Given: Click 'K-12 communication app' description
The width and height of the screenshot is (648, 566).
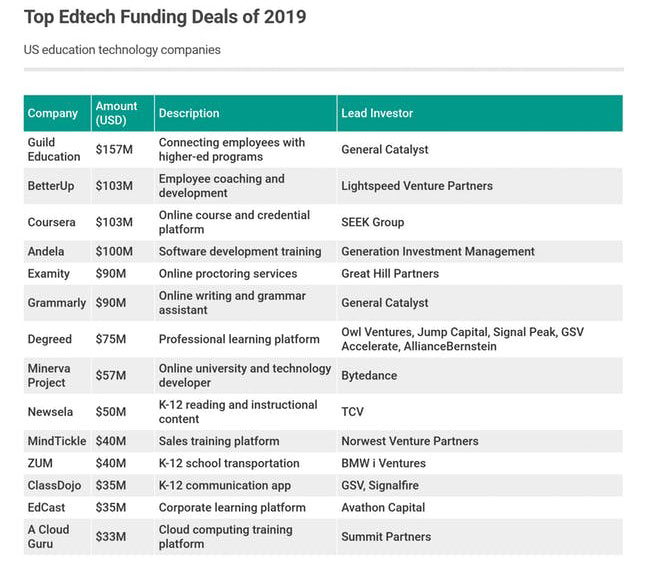Looking at the screenshot, I should click(x=245, y=485).
